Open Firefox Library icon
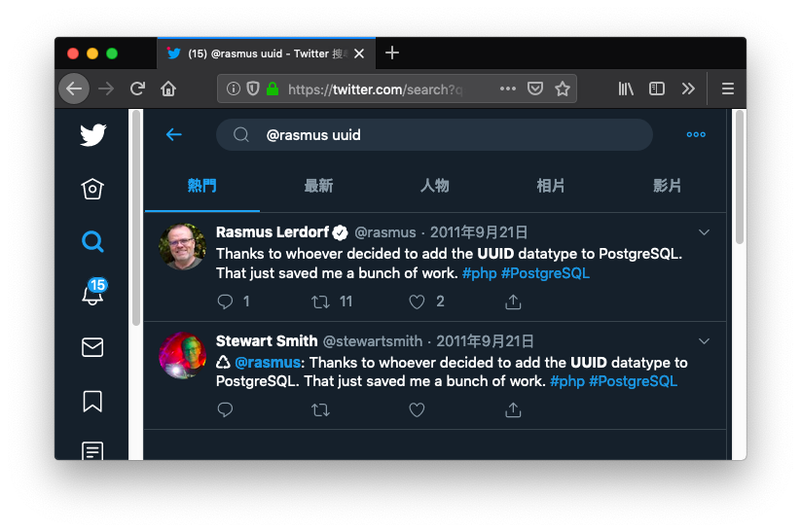Image resolution: width=801 pixels, height=532 pixels. (626, 89)
